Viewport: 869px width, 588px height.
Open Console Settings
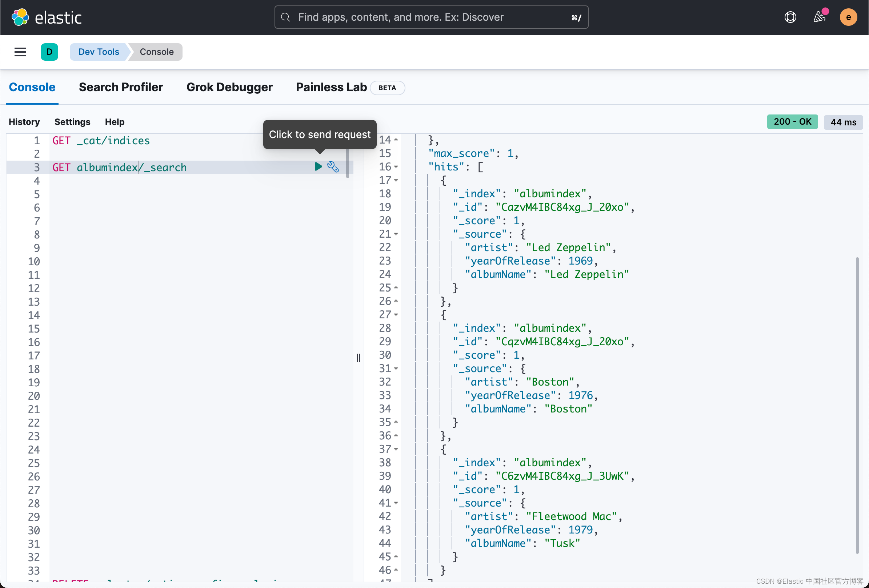point(72,122)
